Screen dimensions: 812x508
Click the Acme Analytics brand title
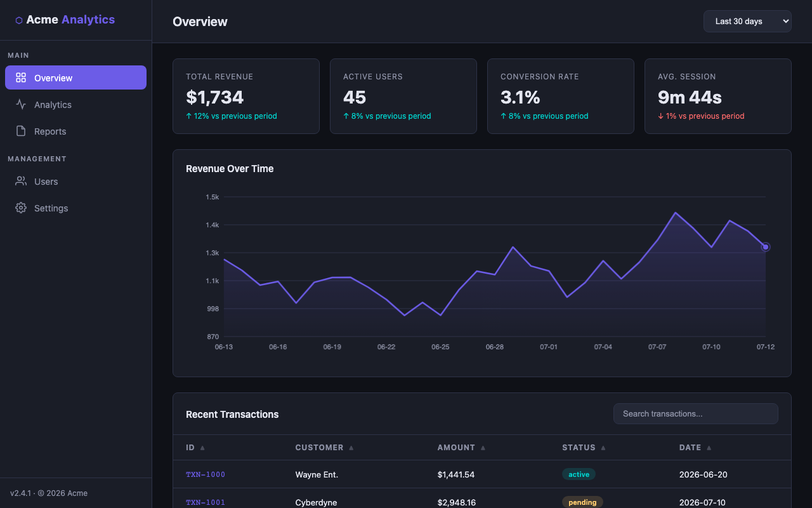tap(70, 20)
